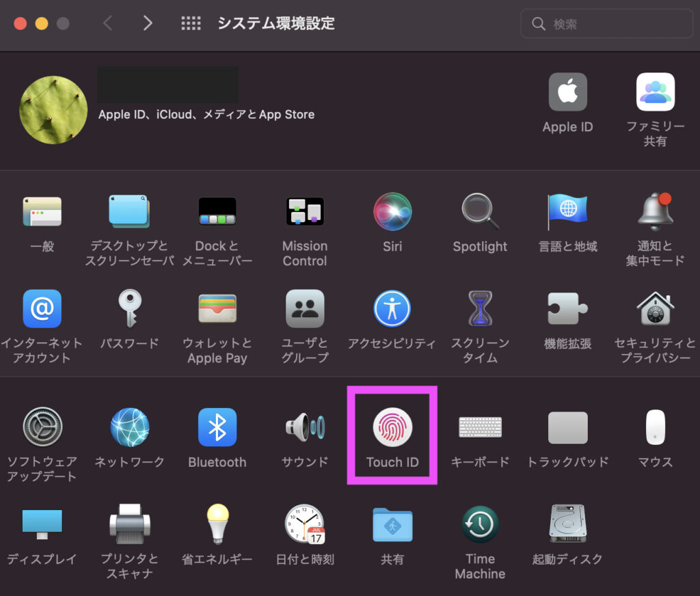Go forward with the right chevron

[148, 23]
